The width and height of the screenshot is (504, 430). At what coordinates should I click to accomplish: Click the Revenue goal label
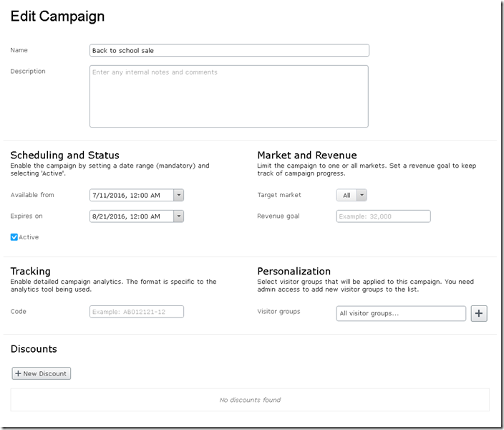[x=278, y=216]
